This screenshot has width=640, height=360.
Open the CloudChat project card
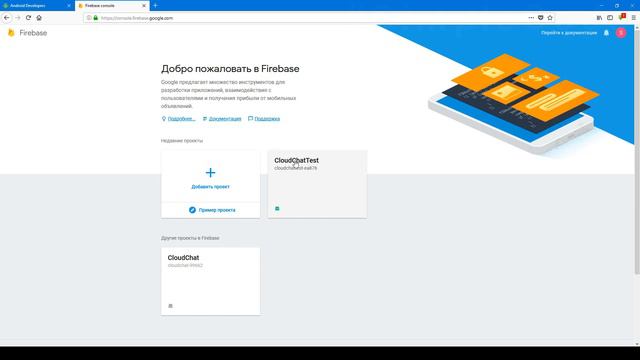[210, 281]
